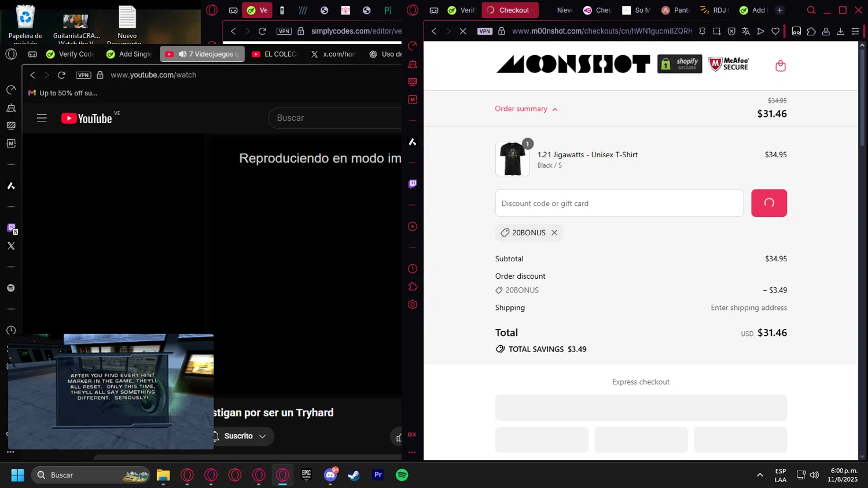The width and height of the screenshot is (868, 488).
Task: Open sidebar settings gear in Moonshot window
Action: (x=413, y=305)
